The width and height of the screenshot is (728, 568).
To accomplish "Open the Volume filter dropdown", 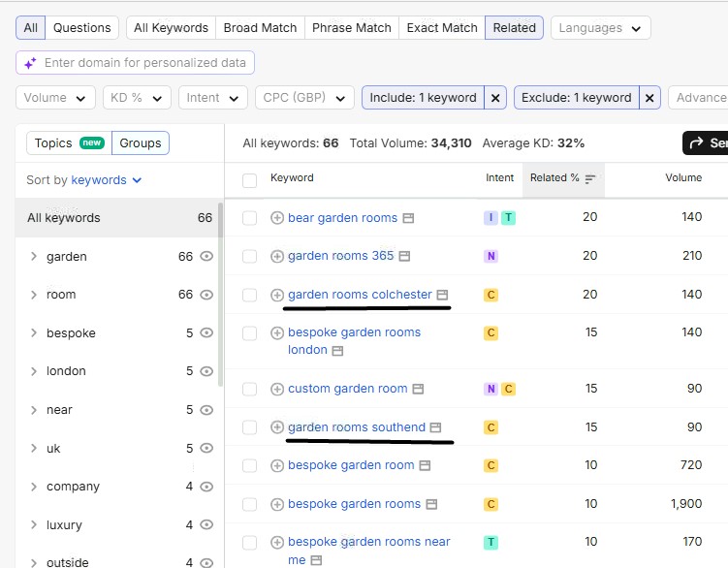I will 55,98.
